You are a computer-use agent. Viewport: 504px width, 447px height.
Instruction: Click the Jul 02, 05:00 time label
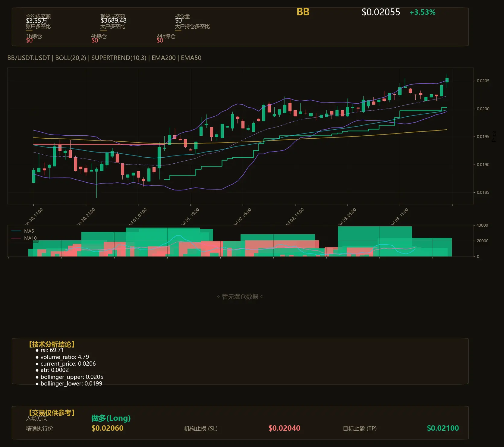pyautogui.click(x=242, y=217)
